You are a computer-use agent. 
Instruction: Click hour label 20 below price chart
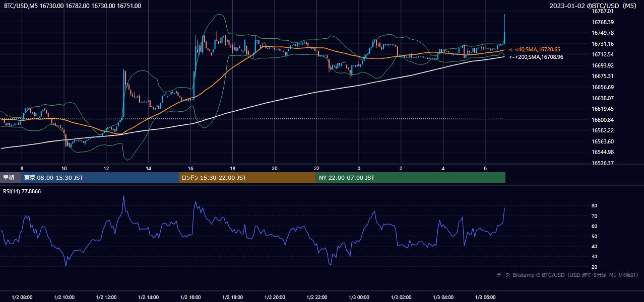275,168
